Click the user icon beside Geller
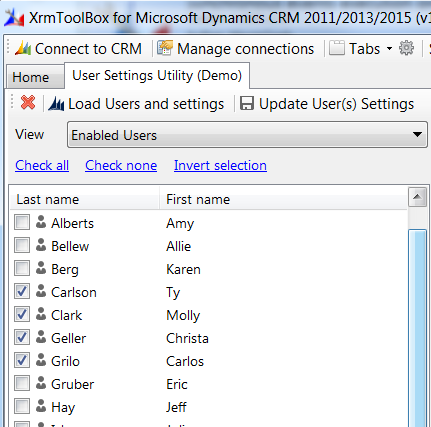 [x=41, y=337]
